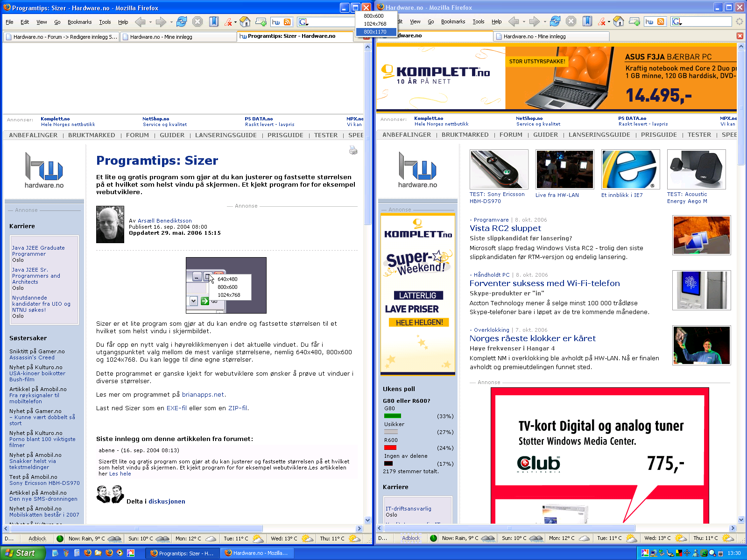Click Back arrow in the right Hardware.no window
The height and width of the screenshot is (560, 747).
[x=513, y=21]
